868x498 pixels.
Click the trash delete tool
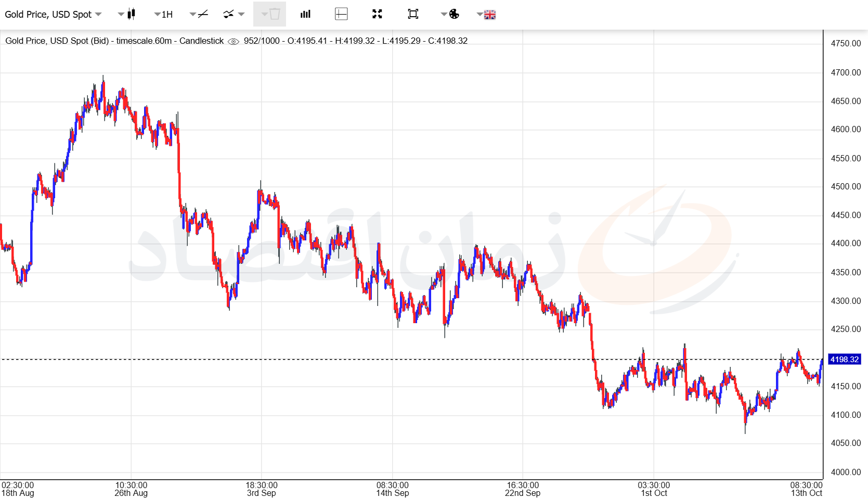(x=270, y=14)
